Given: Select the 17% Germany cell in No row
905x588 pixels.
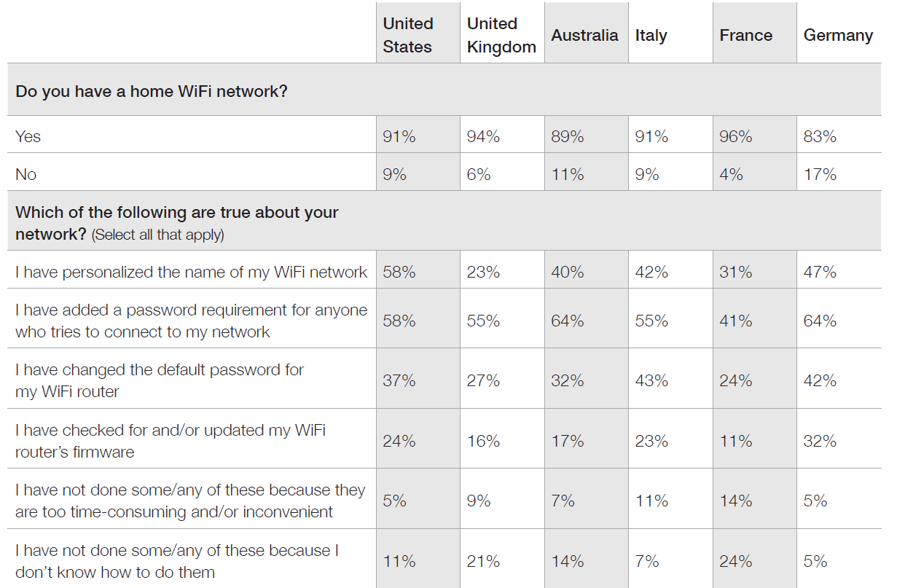Looking at the screenshot, I should click(x=820, y=174).
